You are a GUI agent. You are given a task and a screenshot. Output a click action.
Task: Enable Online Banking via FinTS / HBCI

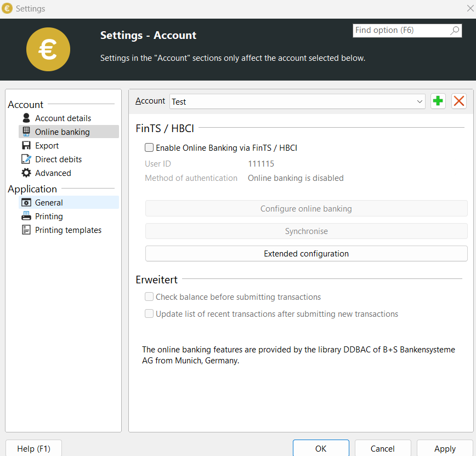(x=149, y=148)
